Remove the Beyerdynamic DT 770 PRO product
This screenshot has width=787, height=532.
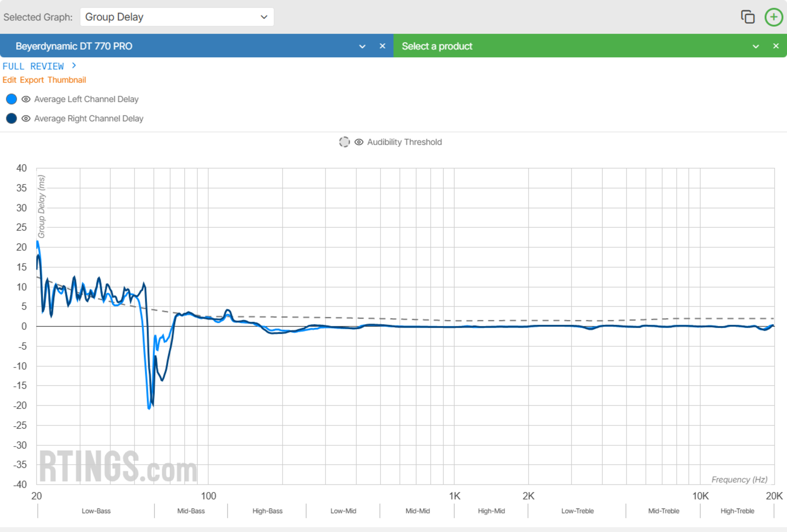(382, 46)
